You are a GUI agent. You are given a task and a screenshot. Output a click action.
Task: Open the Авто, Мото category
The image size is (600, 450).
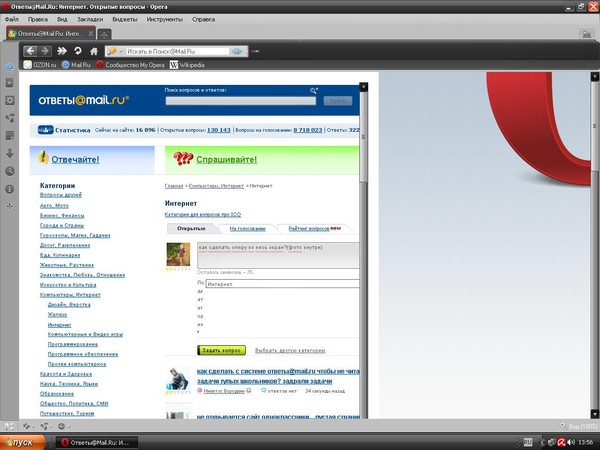tap(54, 205)
